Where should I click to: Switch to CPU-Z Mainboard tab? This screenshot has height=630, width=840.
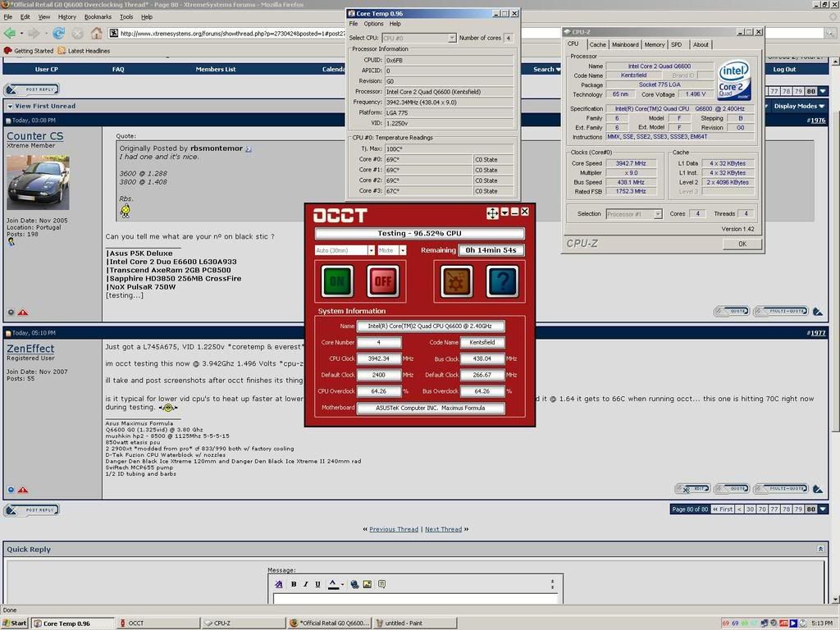625,45
